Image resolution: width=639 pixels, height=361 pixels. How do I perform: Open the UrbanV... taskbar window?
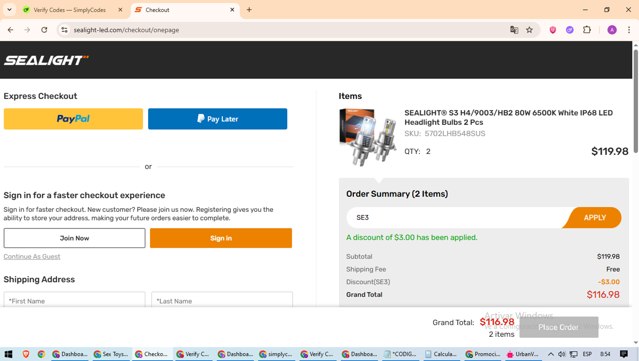pyautogui.click(x=524, y=354)
